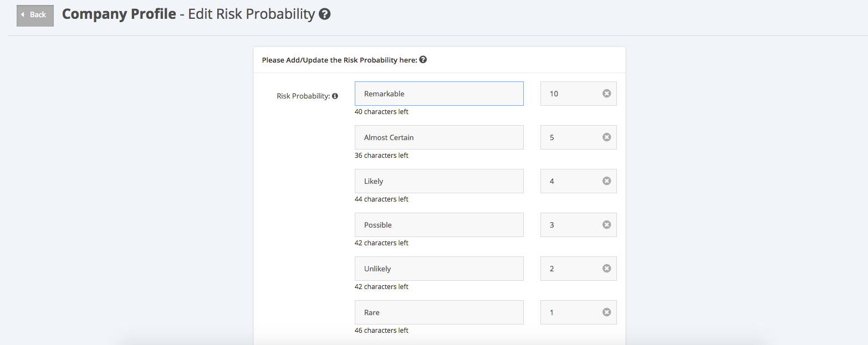This screenshot has height=345, width=868.
Task: Click the Remarkable text field
Action: click(439, 94)
